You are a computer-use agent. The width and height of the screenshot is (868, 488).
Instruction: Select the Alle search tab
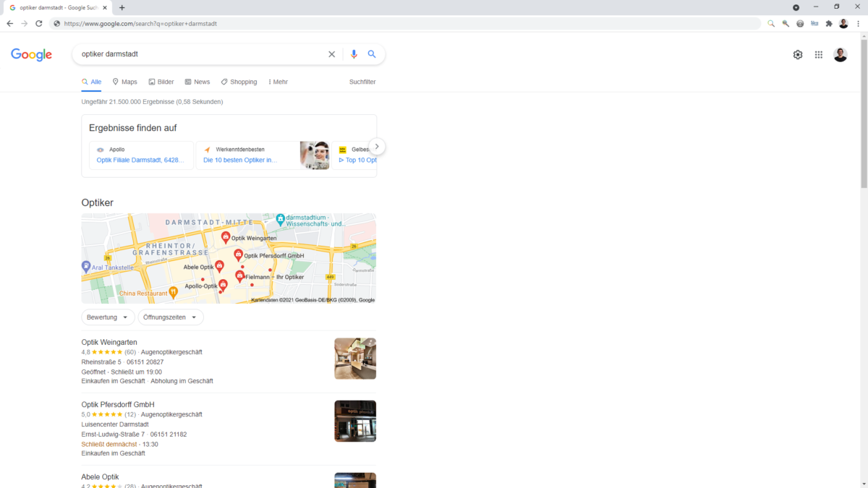[x=91, y=82]
